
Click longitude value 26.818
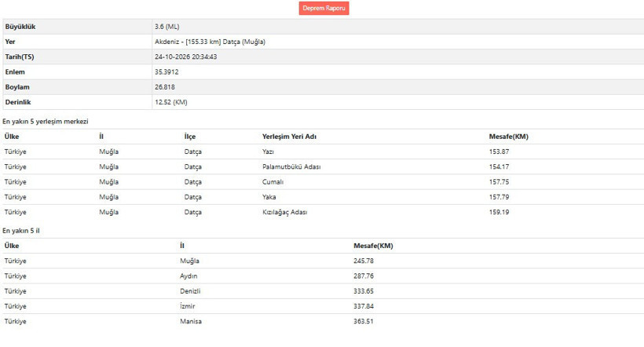coord(164,87)
